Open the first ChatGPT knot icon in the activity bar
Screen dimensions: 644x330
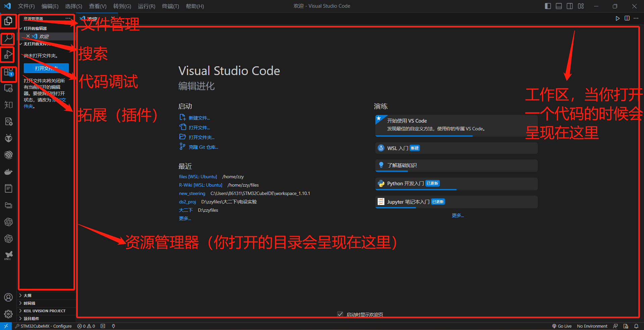click(x=8, y=222)
